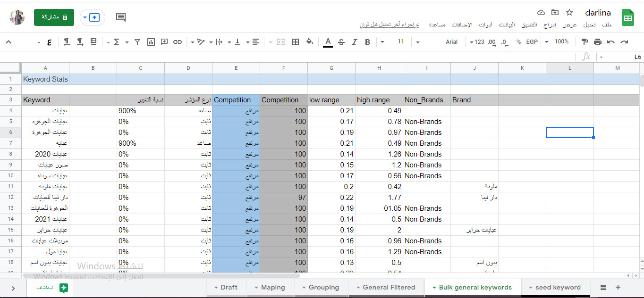Toggle strikethrough on selected text
The image size is (644, 298).
point(341,41)
